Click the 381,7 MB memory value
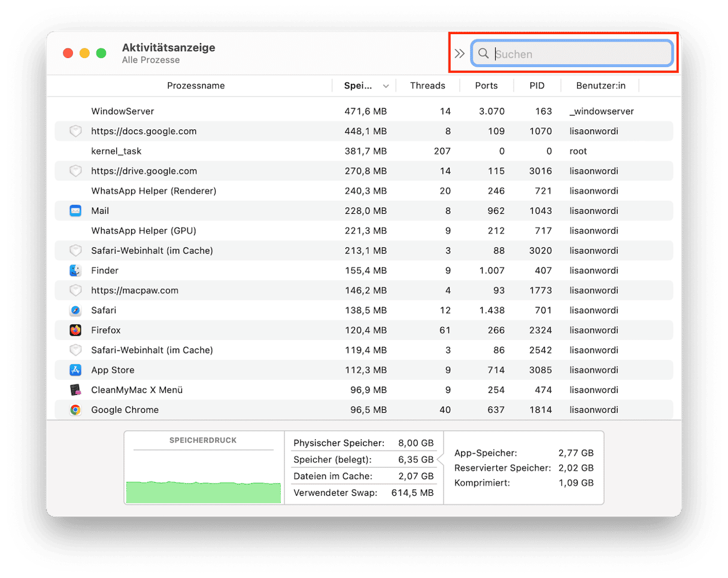 point(366,151)
